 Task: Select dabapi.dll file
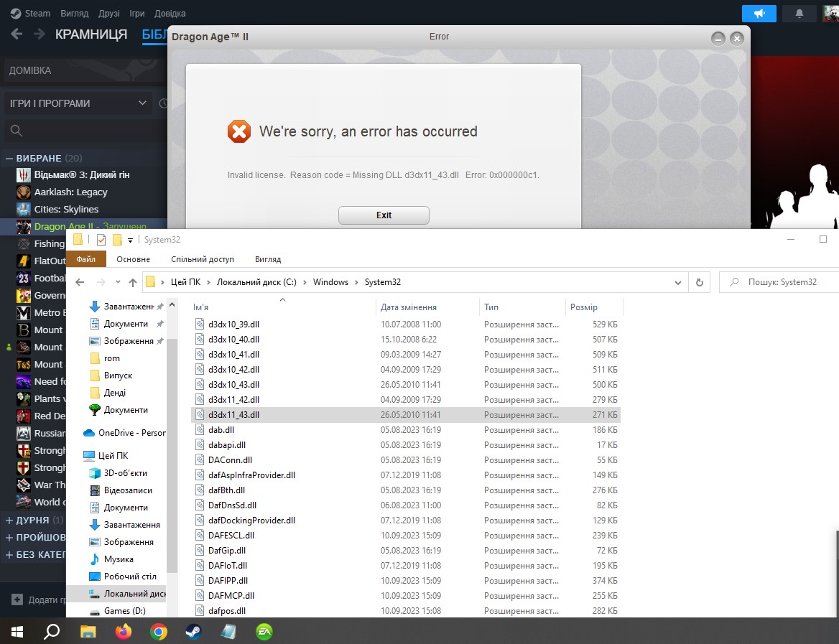(x=406, y=444)
